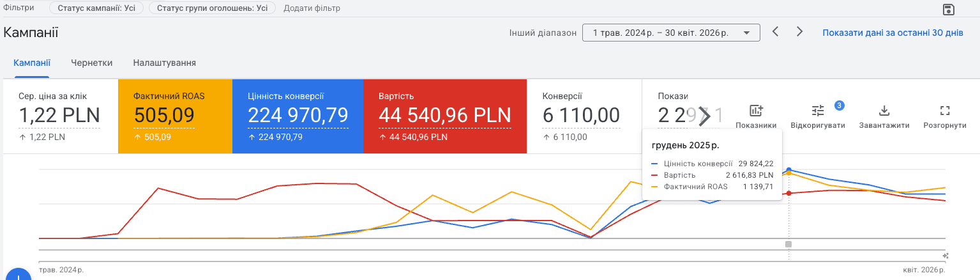Click the Розгорнути fullscreen expand icon
The width and height of the screenshot is (980, 280).
pos(945,111)
